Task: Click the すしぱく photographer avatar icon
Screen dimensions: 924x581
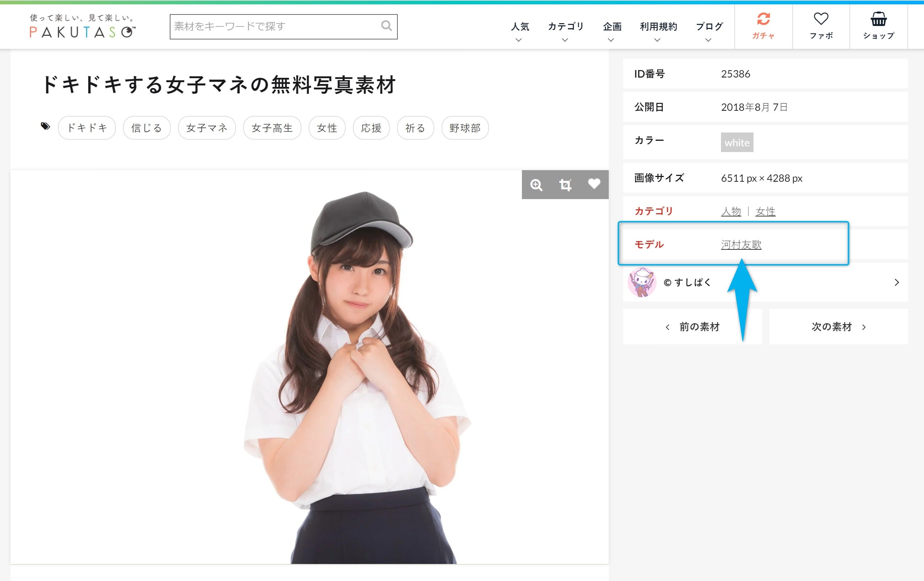Action: pos(642,282)
